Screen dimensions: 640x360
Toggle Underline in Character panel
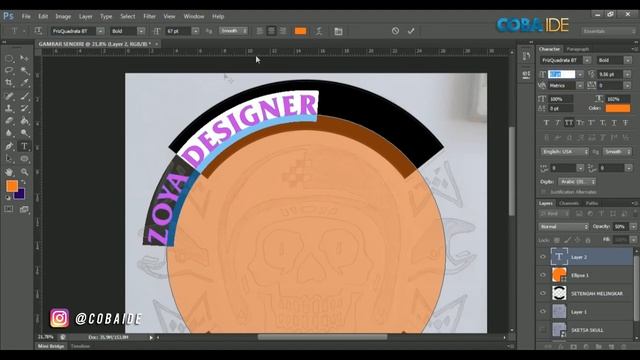coord(614,122)
